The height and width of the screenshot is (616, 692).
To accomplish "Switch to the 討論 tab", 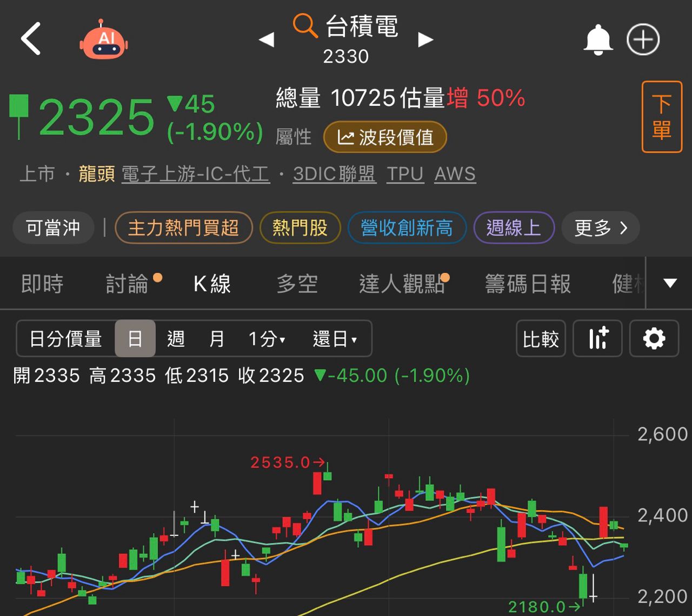I will pos(127,284).
